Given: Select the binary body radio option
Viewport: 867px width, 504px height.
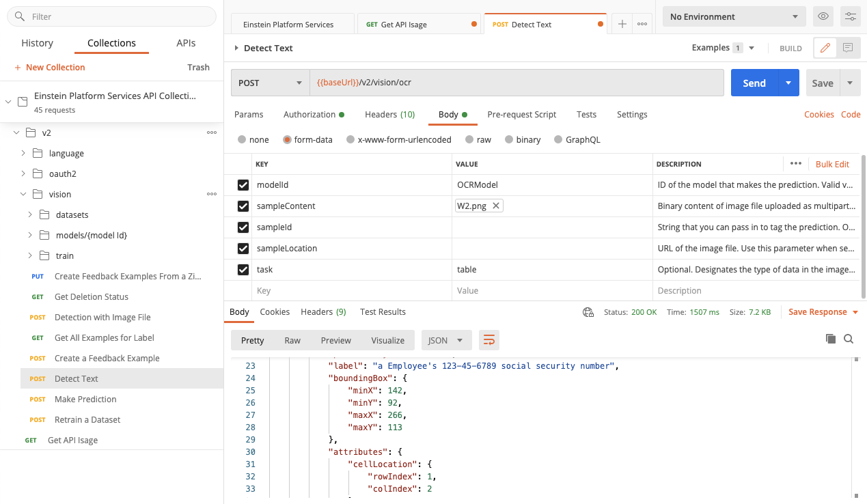Looking at the screenshot, I should 509,139.
